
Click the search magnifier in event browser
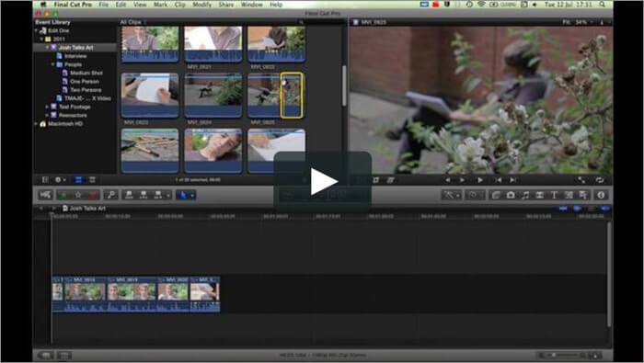301,22
